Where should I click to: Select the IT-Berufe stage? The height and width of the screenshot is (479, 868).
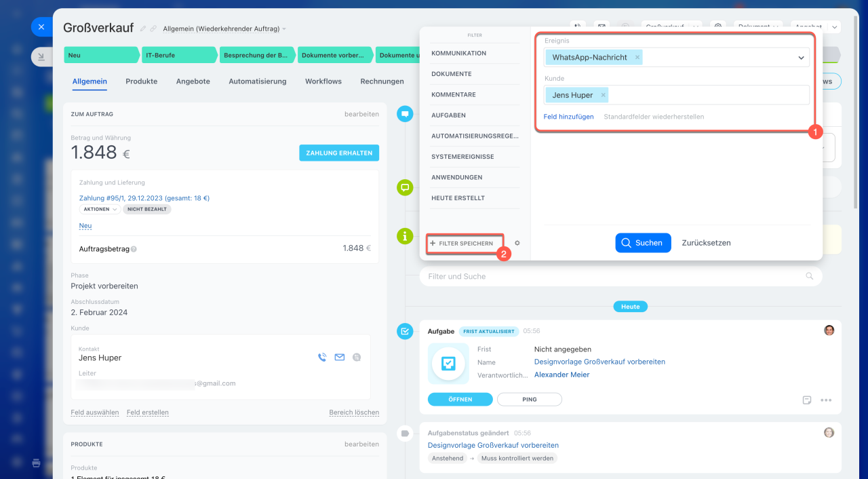coord(180,55)
